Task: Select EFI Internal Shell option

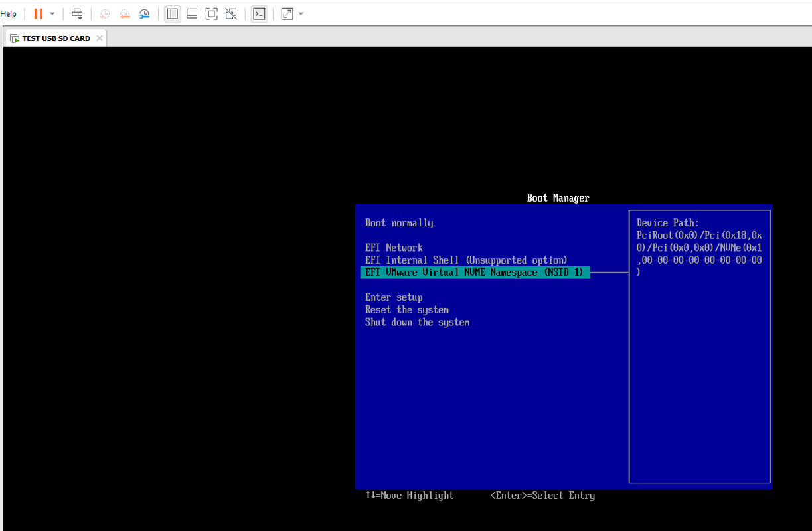Action: 466,260
